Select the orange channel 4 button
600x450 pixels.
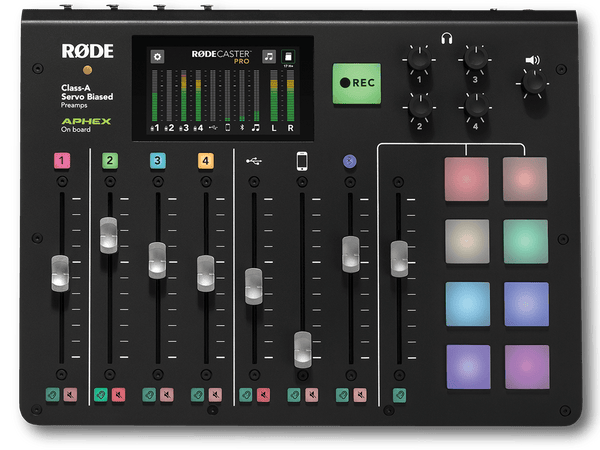(x=205, y=161)
